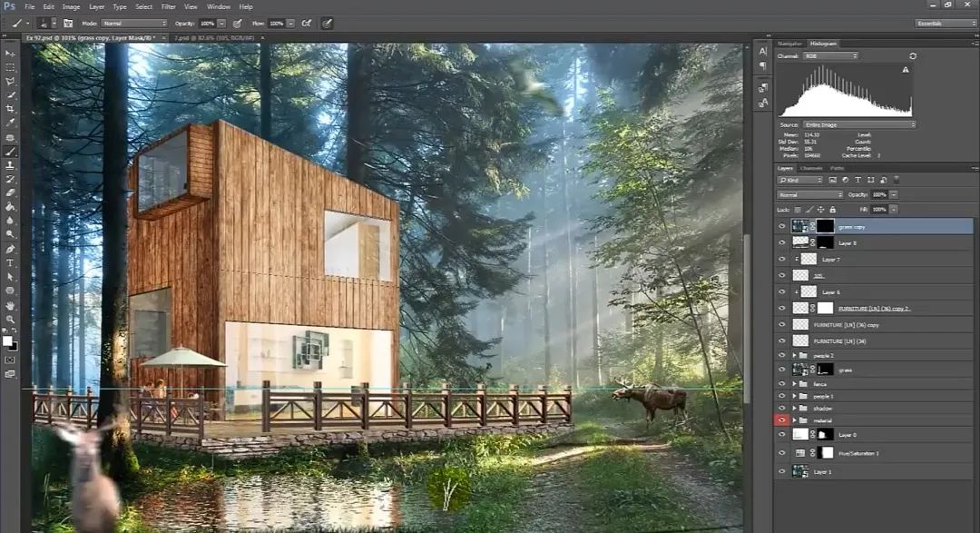Select the Hand tool

point(11,305)
